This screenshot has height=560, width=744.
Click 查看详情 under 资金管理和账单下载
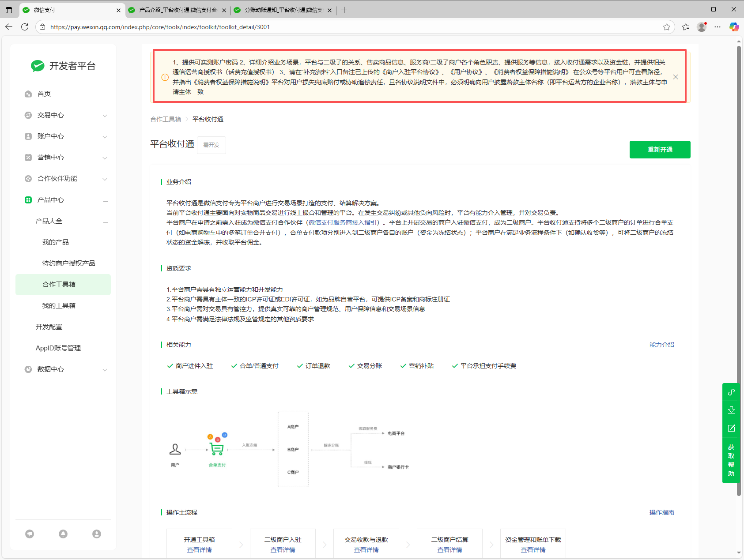coord(533,550)
